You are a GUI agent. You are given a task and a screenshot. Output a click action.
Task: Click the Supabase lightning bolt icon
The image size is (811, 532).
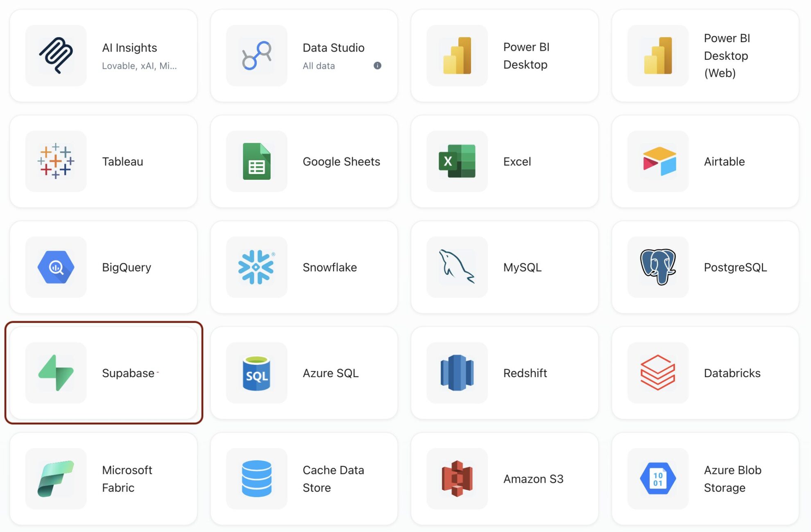point(56,373)
